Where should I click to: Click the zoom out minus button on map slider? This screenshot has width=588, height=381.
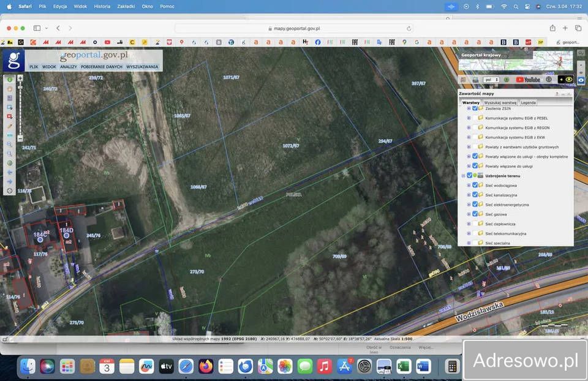(20, 138)
